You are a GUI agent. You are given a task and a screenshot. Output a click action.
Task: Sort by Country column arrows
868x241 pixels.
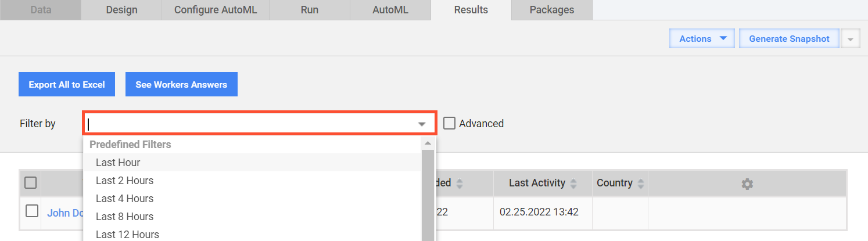click(641, 184)
